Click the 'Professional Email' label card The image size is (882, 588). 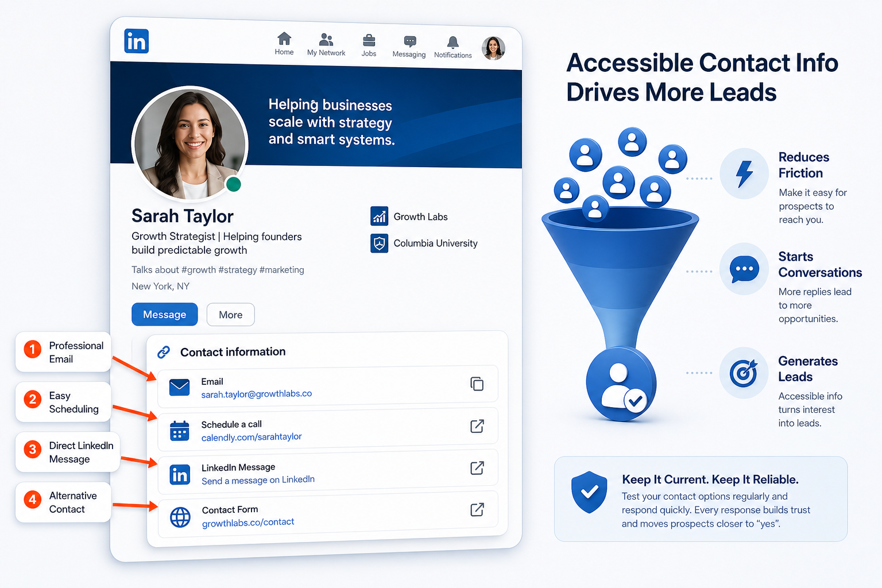(63, 352)
